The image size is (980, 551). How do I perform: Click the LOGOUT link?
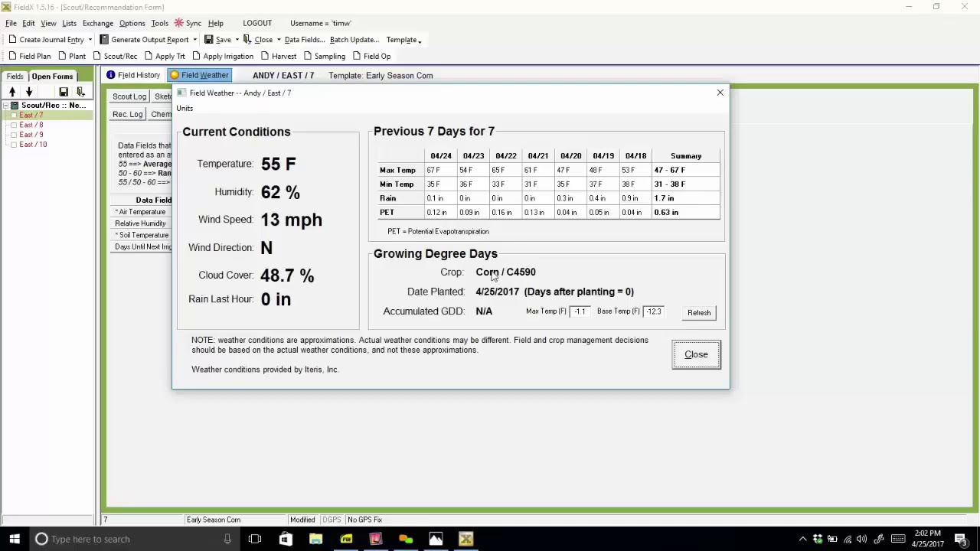tap(257, 23)
